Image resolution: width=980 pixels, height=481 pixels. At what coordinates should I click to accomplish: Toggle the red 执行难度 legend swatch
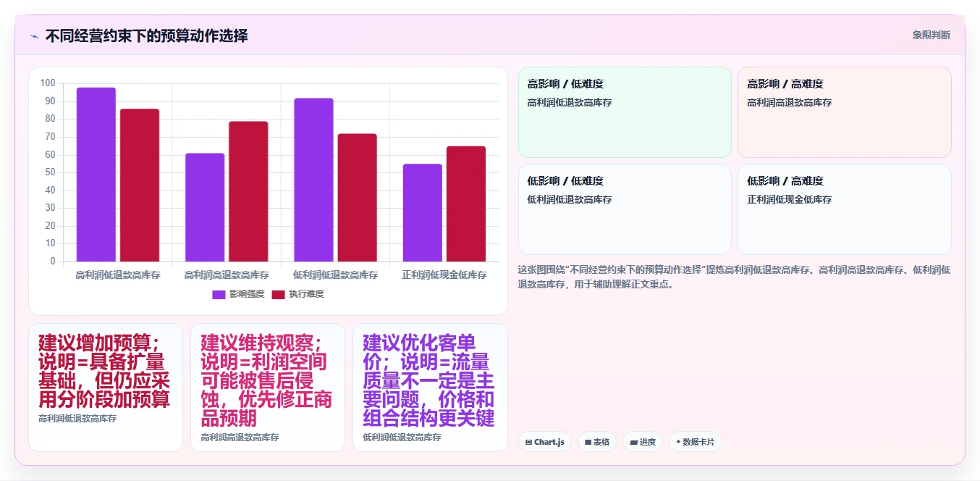(x=278, y=294)
